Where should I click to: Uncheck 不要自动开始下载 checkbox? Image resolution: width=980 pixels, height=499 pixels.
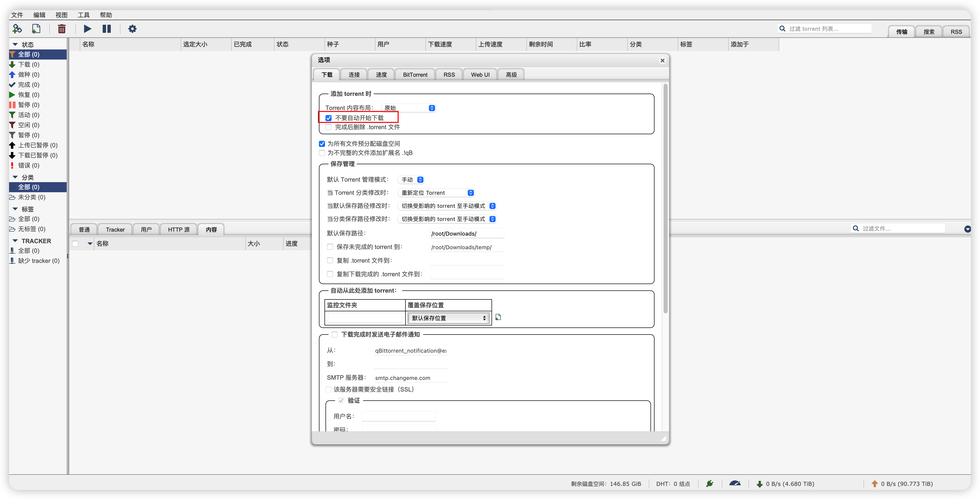328,118
